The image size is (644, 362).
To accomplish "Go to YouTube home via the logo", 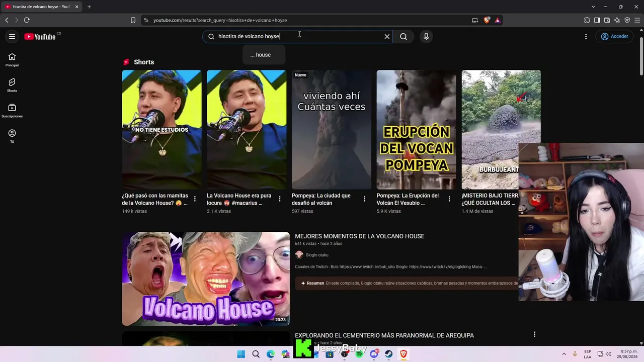I will (x=40, y=36).
